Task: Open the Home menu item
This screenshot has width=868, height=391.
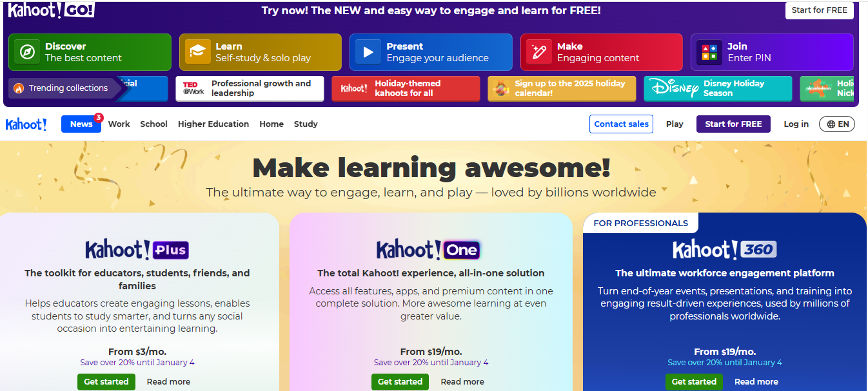Action: point(271,124)
